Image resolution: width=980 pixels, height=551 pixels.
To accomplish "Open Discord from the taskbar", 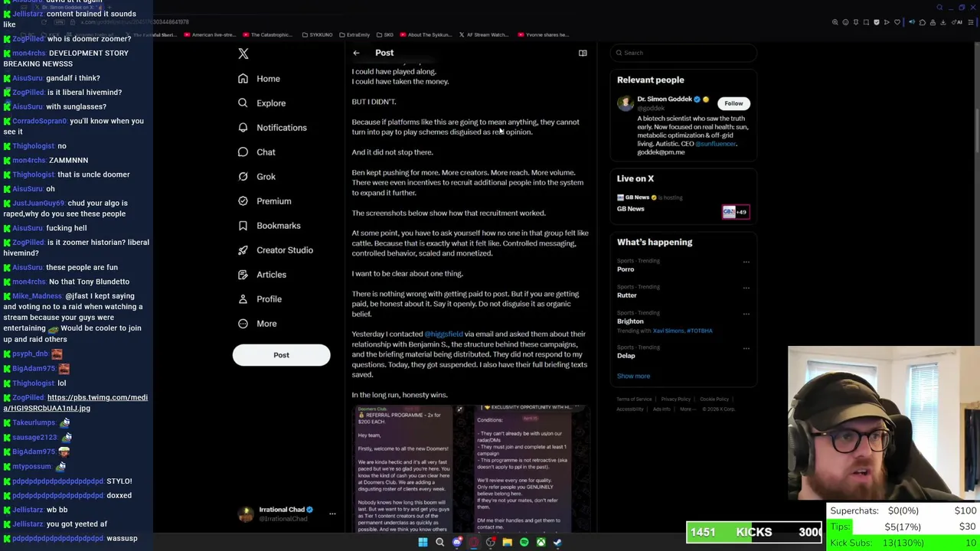I will pos(457,543).
